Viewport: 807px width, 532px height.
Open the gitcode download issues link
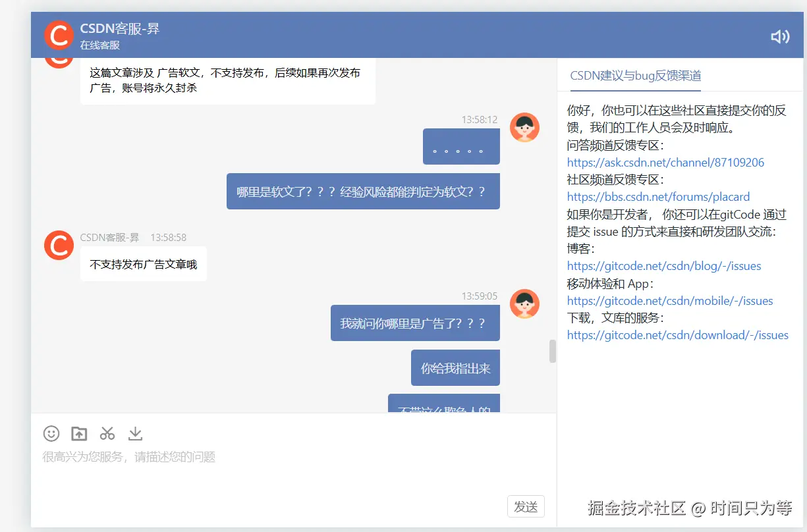(678, 334)
